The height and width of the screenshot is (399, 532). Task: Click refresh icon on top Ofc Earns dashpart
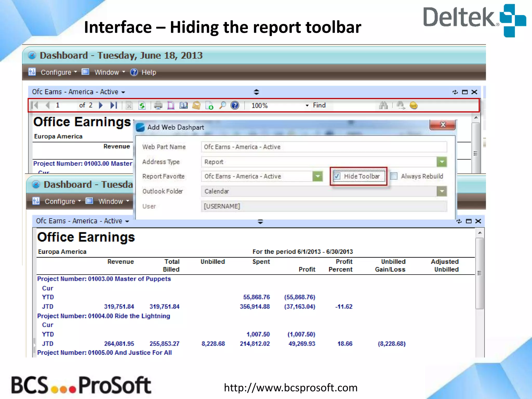[455, 92]
